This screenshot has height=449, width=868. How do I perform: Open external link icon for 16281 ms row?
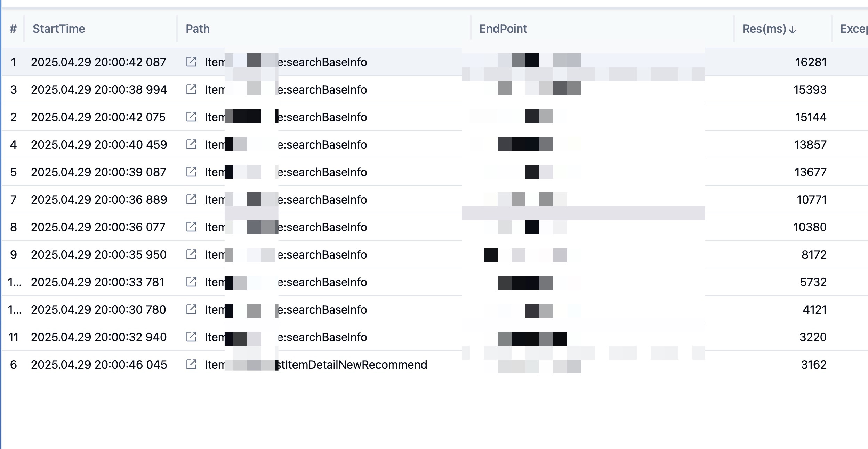pyautogui.click(x=191, y=62)
